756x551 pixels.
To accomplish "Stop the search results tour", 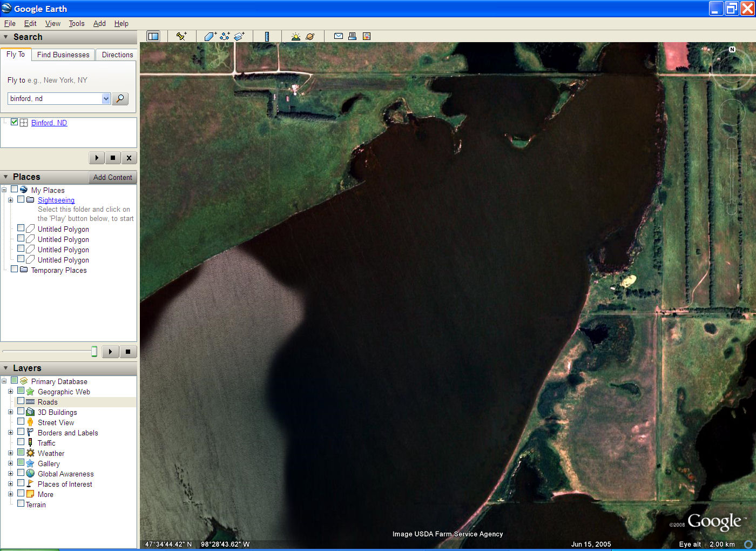I will [x=113, y=158].
